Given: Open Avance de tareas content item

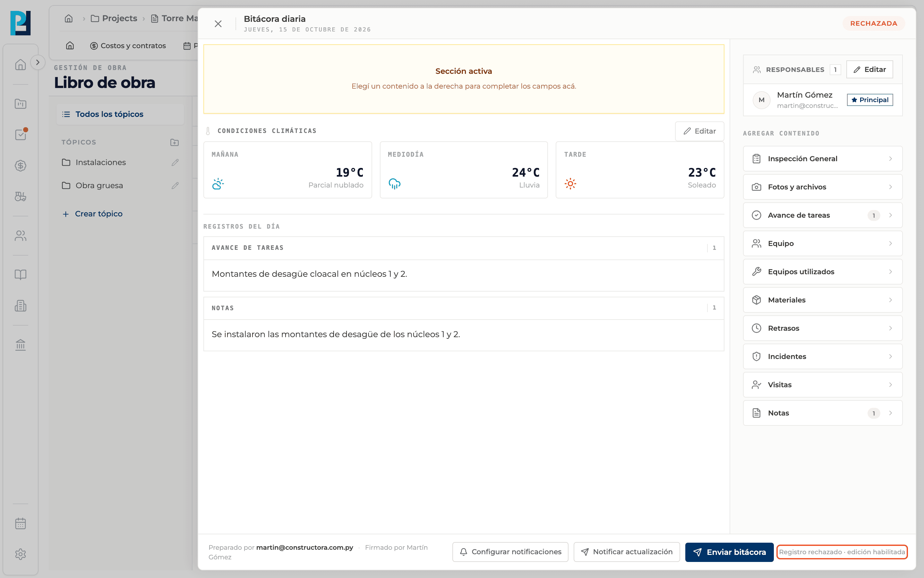Looking at the screenshot, I should [x=822, y=215].
